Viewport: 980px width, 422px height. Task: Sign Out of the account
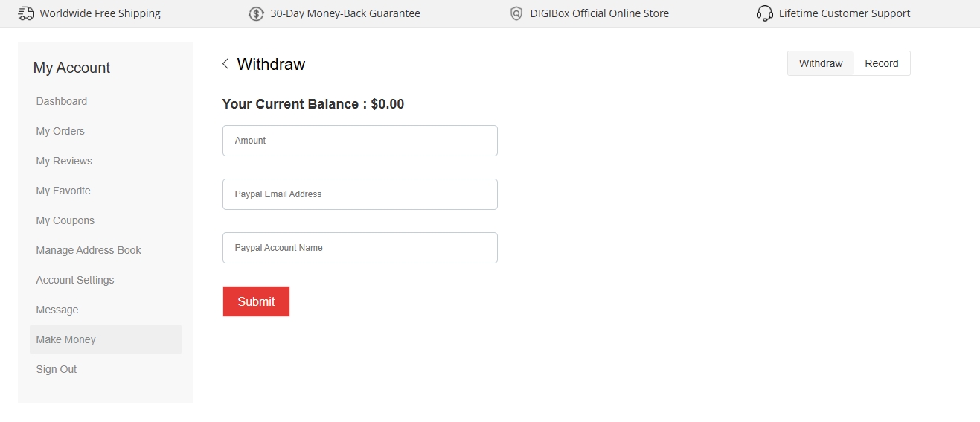[57, 369]
